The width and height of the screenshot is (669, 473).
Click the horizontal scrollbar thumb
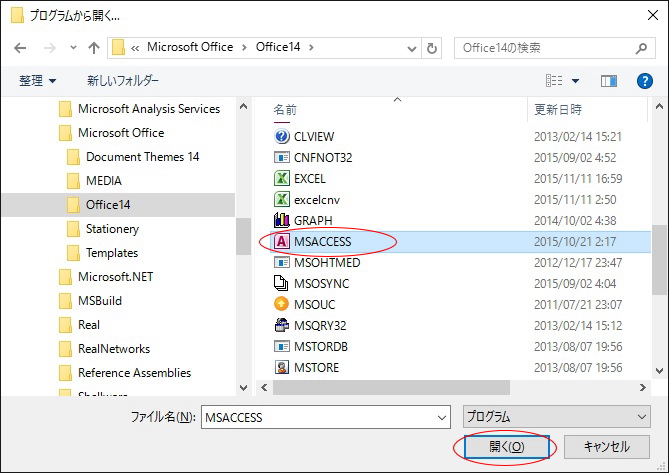click(391, 387)
